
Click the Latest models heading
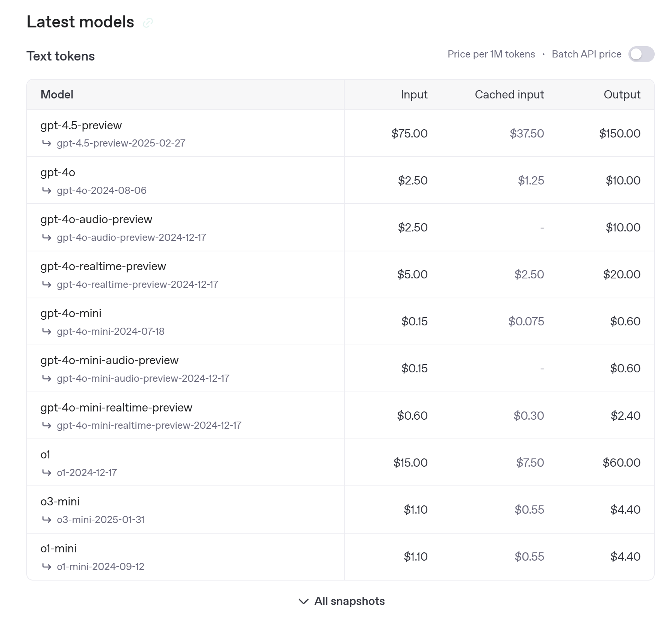[80, 22]
